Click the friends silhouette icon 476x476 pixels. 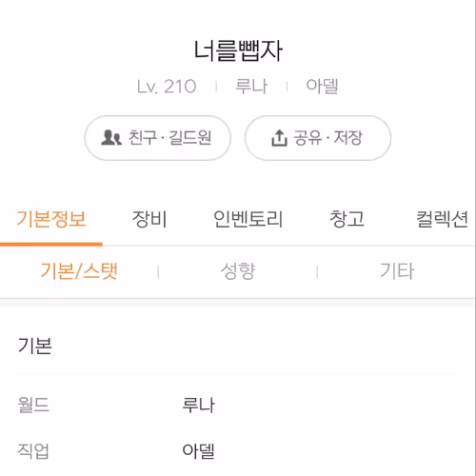(x=111, y=138)
